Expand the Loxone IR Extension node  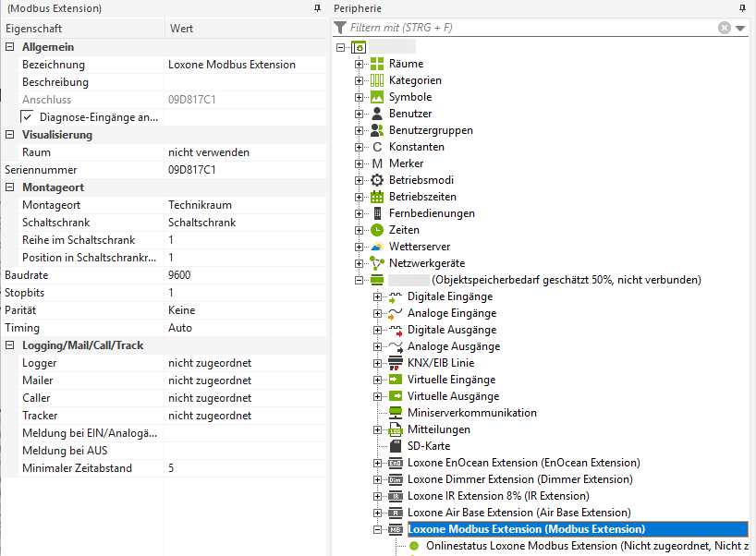377,496
